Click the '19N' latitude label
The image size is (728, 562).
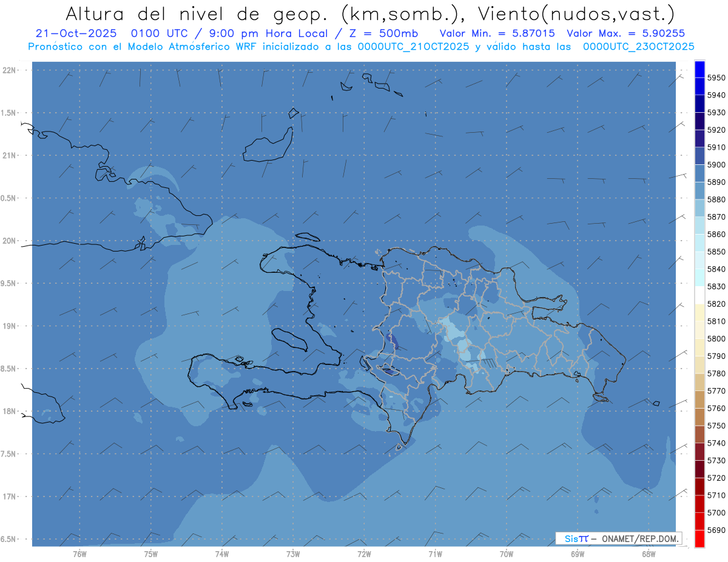pyautogui.click(x=9, y=326)
